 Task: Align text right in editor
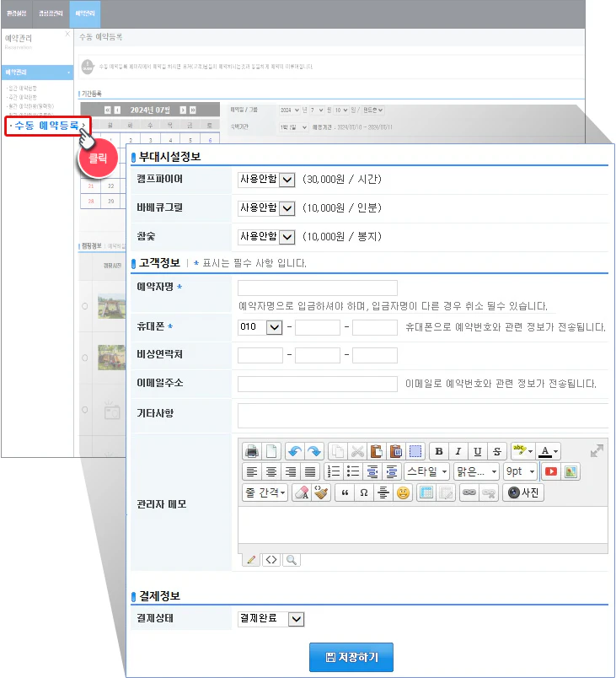291,471
